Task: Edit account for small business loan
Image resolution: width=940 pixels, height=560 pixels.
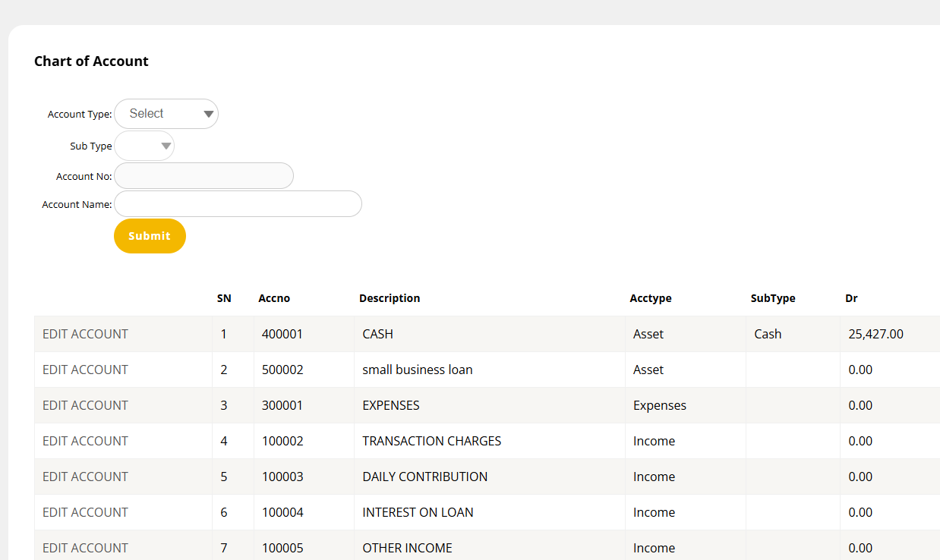Action: (x=85, y=370)
